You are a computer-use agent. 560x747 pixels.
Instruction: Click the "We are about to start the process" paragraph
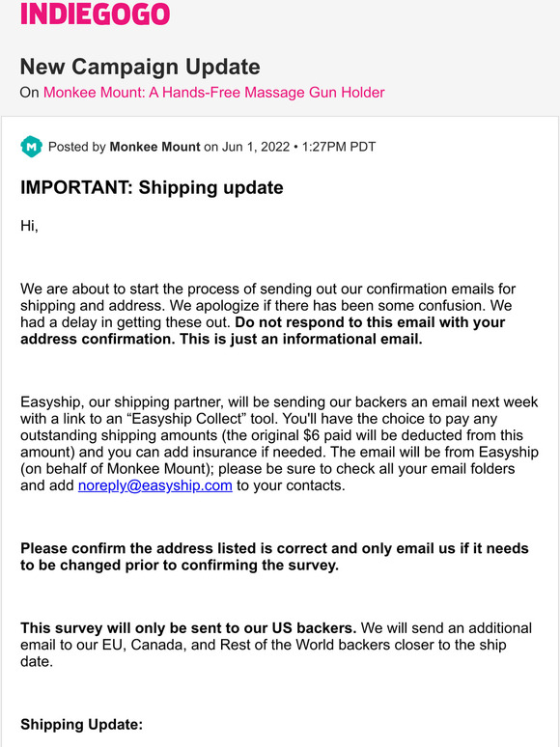(267, 314)
